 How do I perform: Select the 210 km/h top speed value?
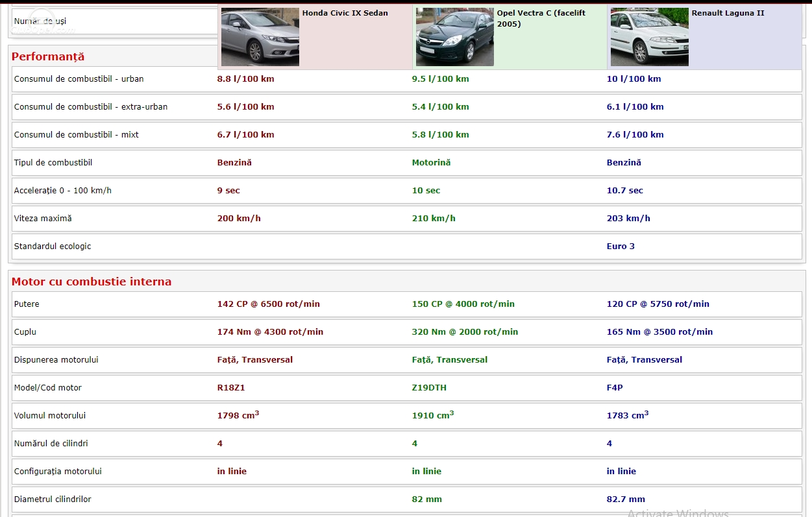click(x=434, y=219)
